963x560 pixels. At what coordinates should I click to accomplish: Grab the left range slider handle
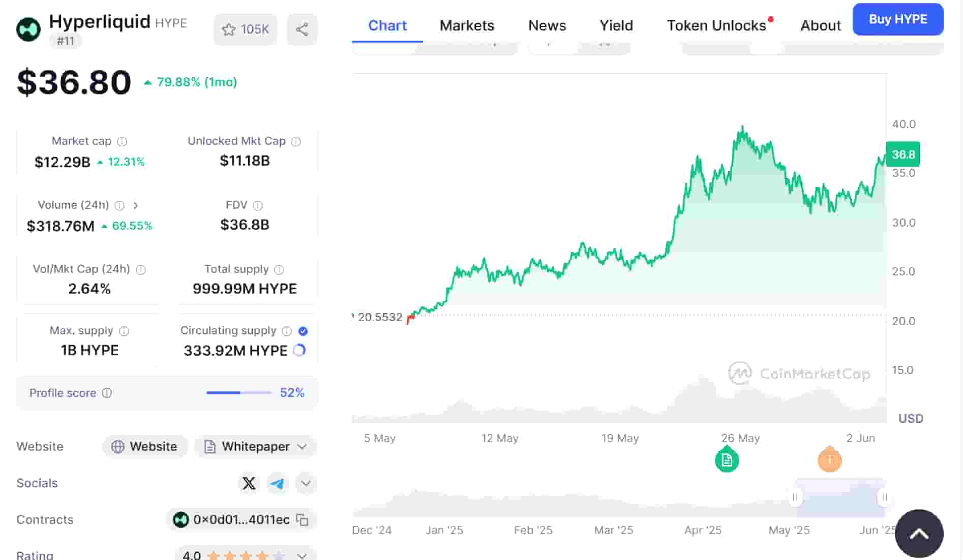pos(795,497)
